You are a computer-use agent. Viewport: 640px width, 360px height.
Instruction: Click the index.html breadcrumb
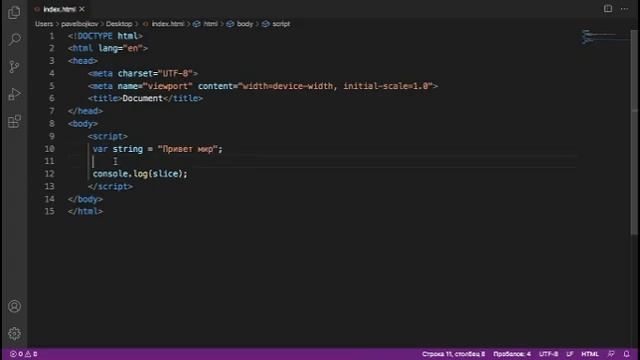[x=168, y=24]
